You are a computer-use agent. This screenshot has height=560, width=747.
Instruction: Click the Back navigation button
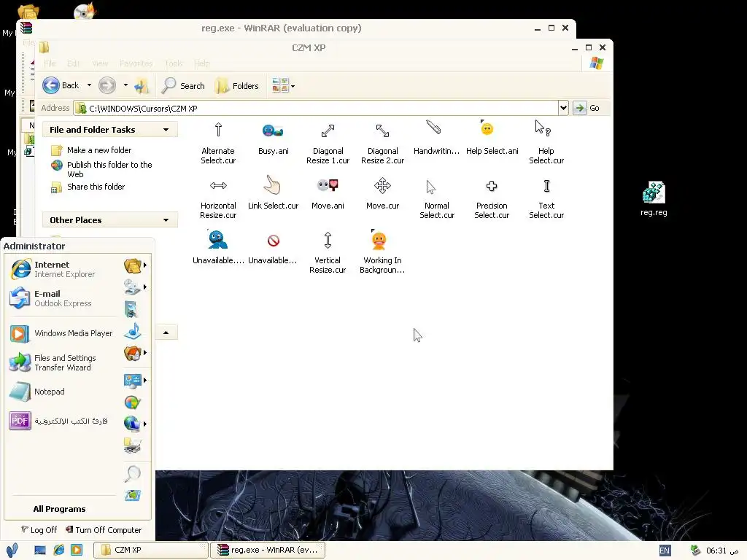coord(61,86)
